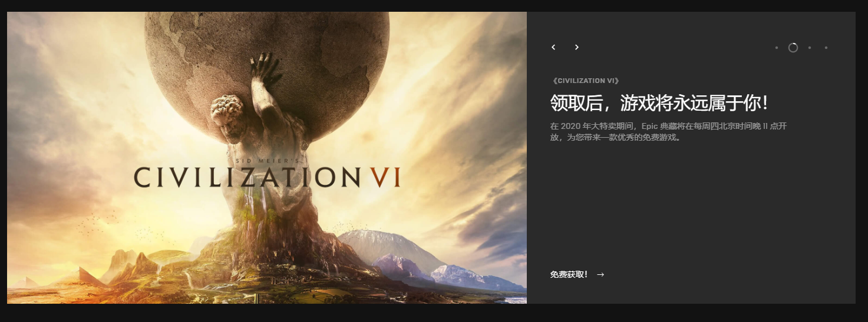
Task: Select the first carousel indicator dot
Action: coord(777,48)
